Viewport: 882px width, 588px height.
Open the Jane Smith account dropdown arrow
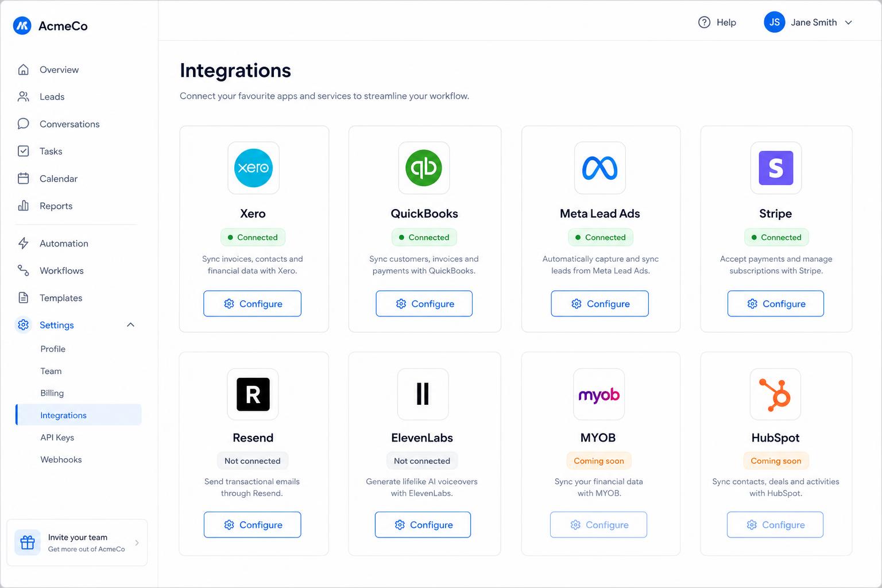click(848, 22)
